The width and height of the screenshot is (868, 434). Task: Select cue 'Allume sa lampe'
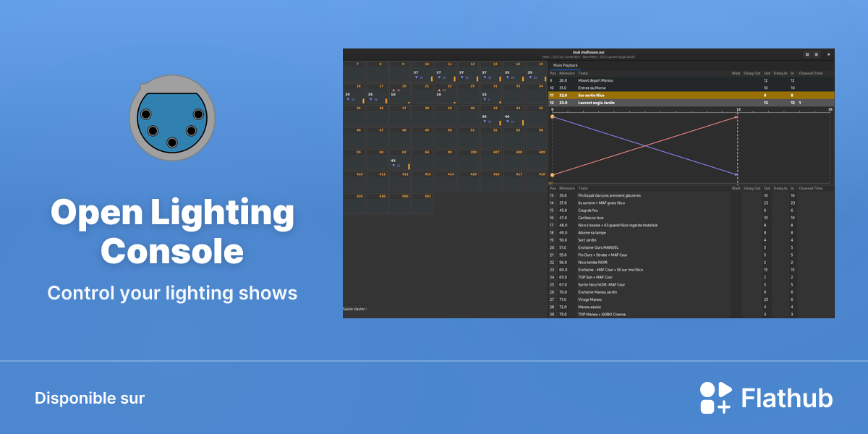[691, 232]
